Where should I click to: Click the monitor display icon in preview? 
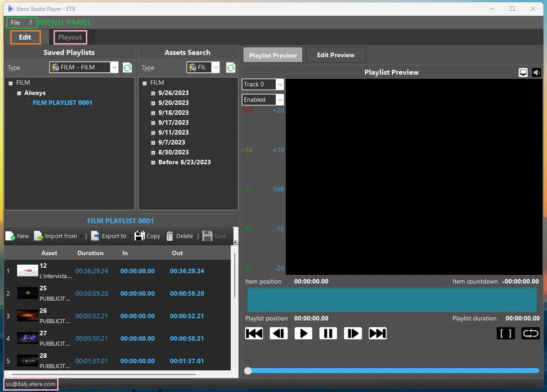[x=523, y=72]
